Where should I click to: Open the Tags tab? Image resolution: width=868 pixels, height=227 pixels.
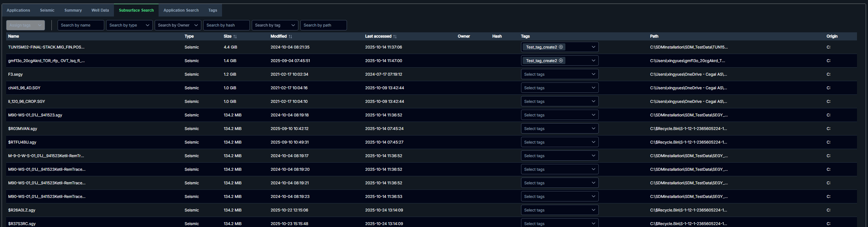click(213, 10)
